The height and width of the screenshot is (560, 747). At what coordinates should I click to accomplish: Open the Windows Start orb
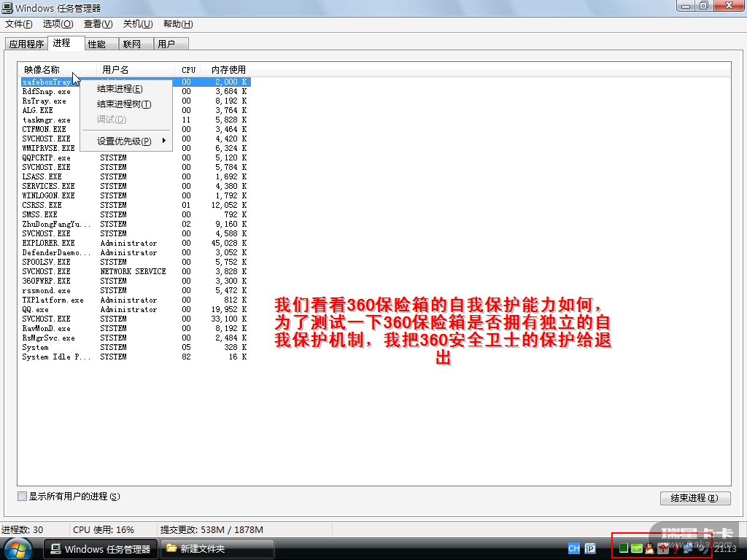18,549
